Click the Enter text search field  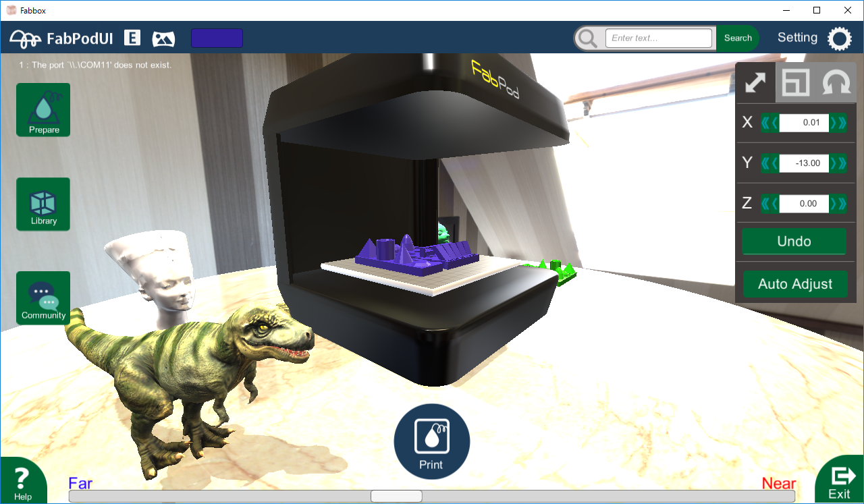click(x=659, y=38)
